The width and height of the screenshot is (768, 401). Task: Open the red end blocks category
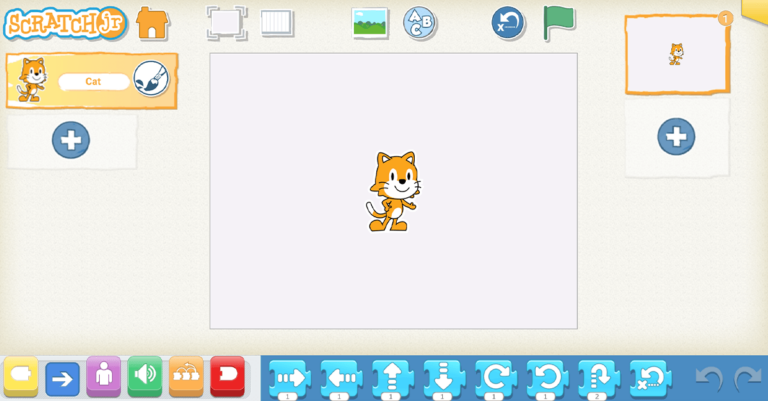(x=227, y=376)
